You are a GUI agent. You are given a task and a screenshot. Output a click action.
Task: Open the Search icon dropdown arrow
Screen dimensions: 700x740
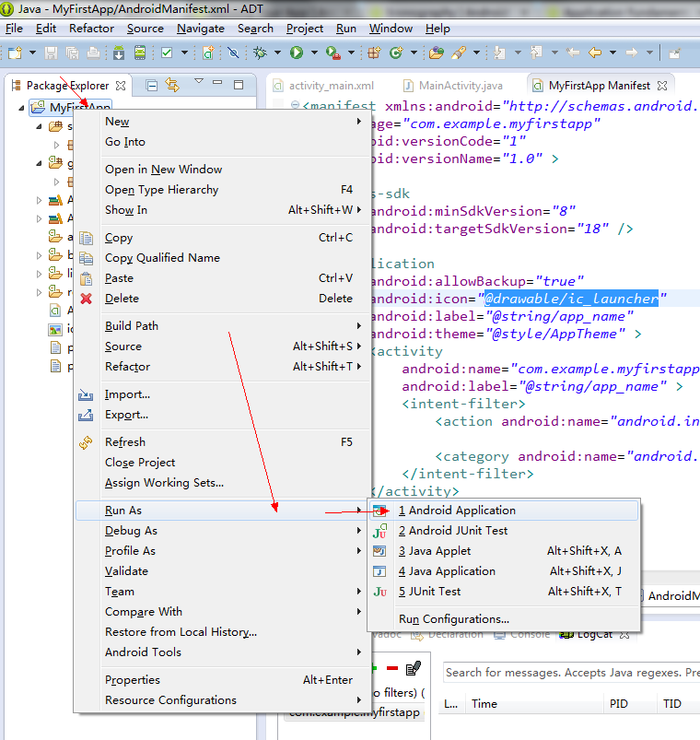476,53
